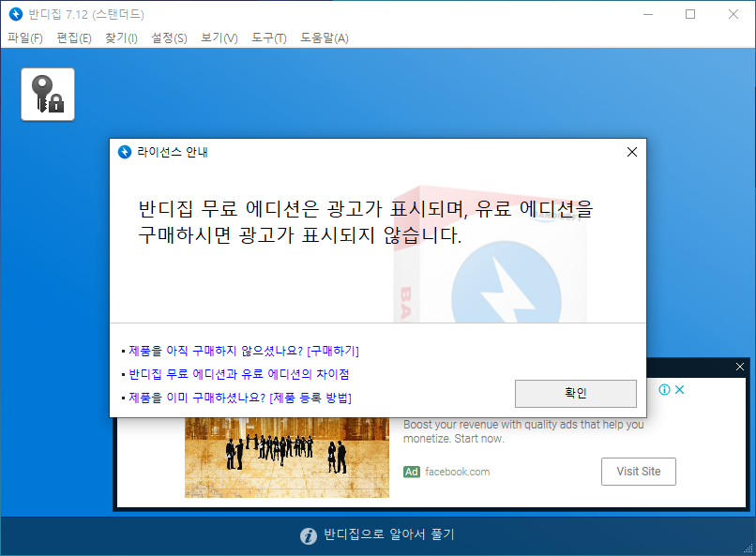Open link about free and paid edition differences
This screenshot has width=756, height=556.
(x=239, y=374)
